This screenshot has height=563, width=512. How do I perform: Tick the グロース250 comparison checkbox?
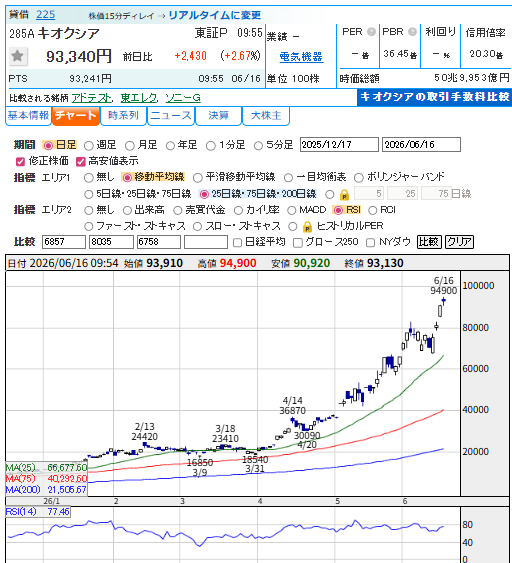[298, 243]
